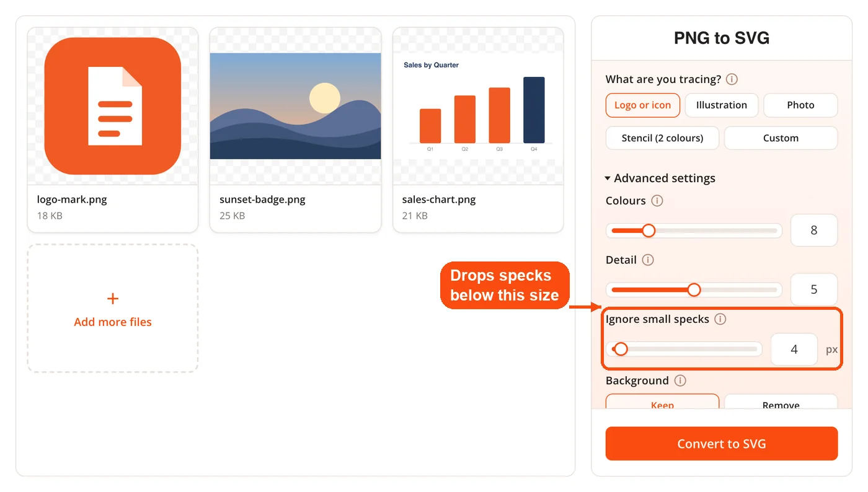Open the Colours info tooltip icon
Image resolution: width=868 pixels, height=492 pixels.
tap(657, 201)
